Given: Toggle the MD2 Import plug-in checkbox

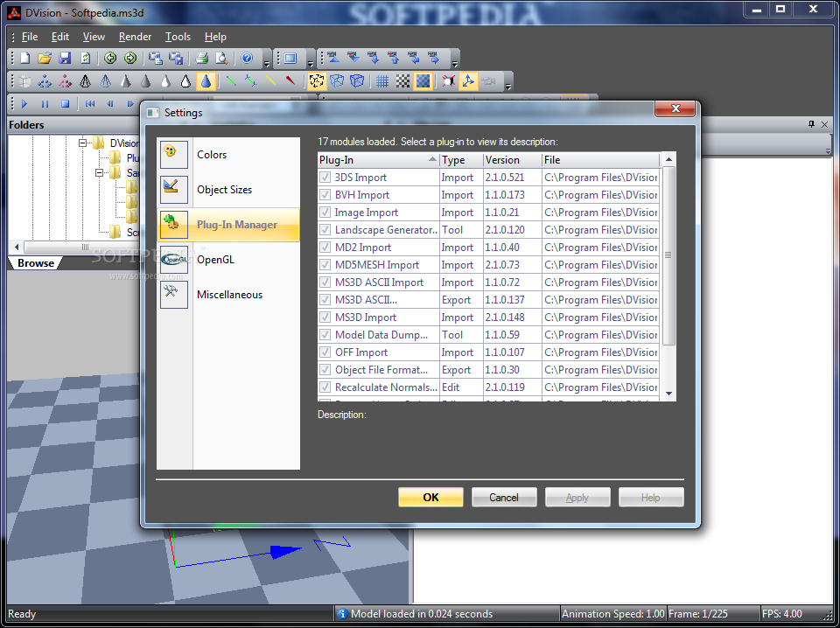Looking at the screenshot, I should tap(325, 248).
